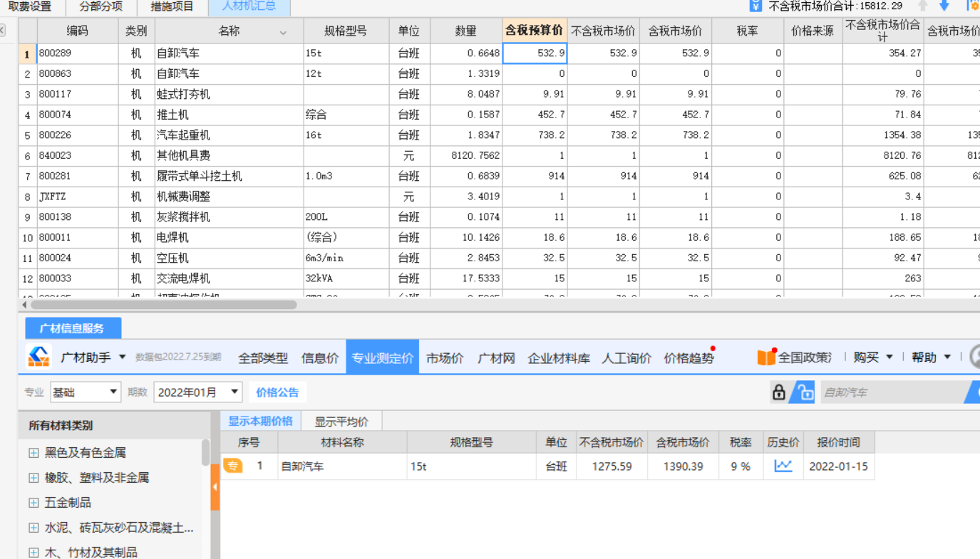
Task: Open the 名称 column filter arrow
Action: pos(284,33)
